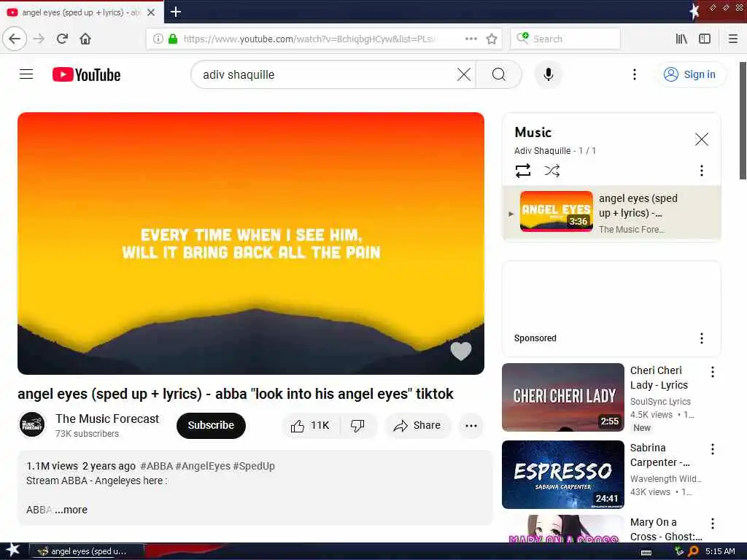This screenshot has width=747, height=560.
Task: Click the browser search field
Action: point(565,39)
